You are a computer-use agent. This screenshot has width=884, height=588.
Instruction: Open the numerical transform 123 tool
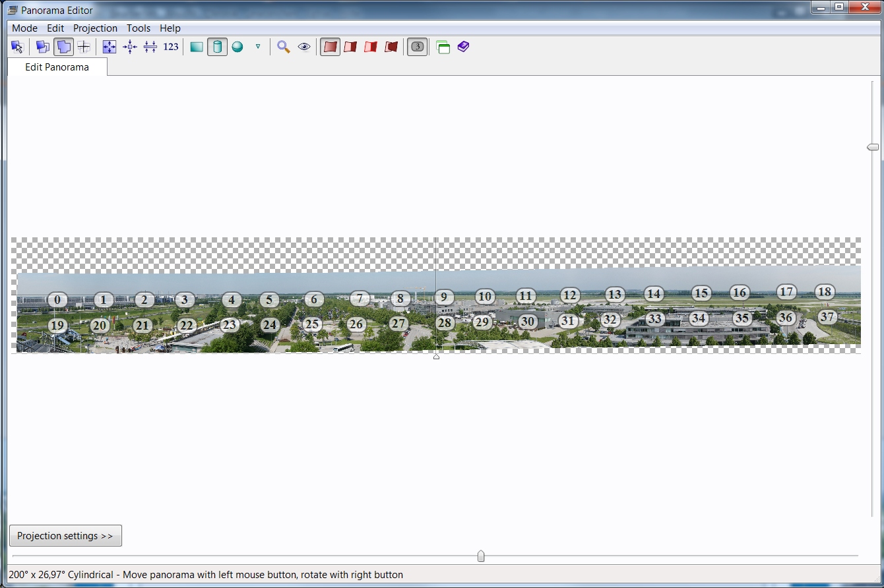tap(171, 47)
